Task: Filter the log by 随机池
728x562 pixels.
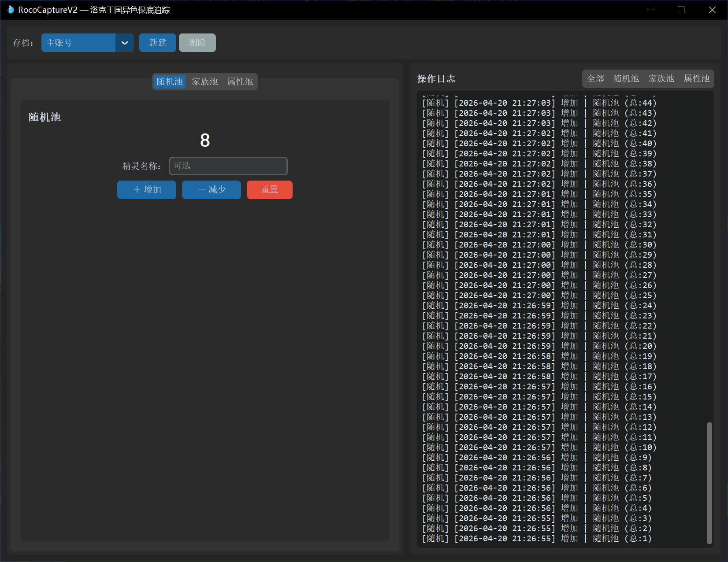Action: [x=626, y=78]
